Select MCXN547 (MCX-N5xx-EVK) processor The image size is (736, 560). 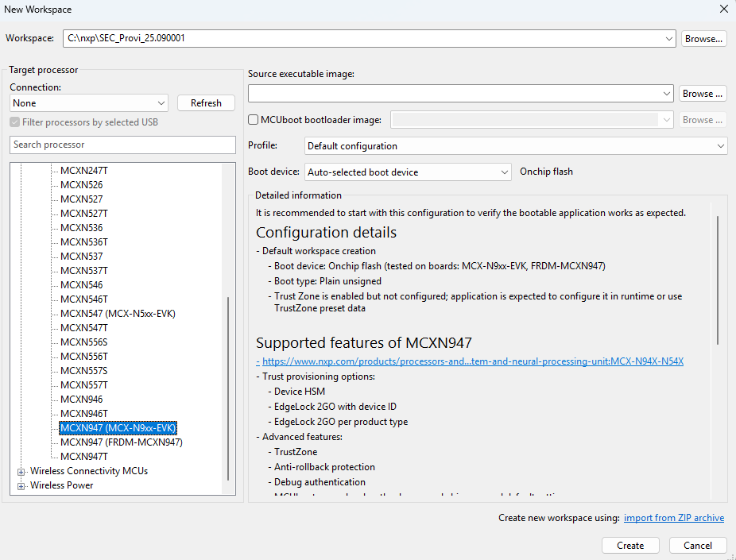pyautogui.click(x=118, y=313)
